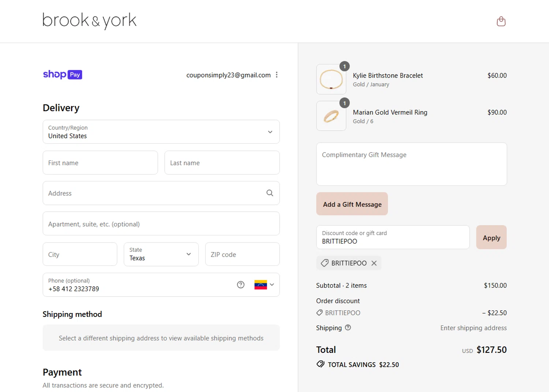Screen dimensions: 549x392
Task: Click the ZIP code field
Action: [x=242, y=254]
